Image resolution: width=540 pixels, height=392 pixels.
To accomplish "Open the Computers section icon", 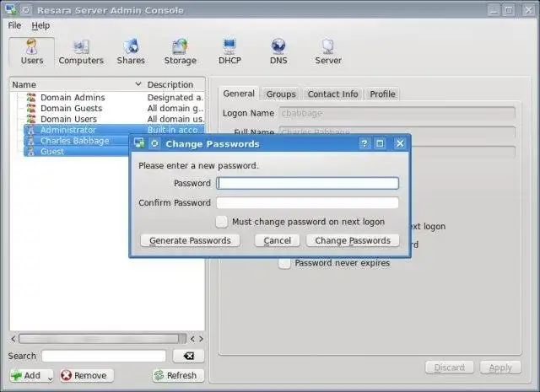I will 81,47.
